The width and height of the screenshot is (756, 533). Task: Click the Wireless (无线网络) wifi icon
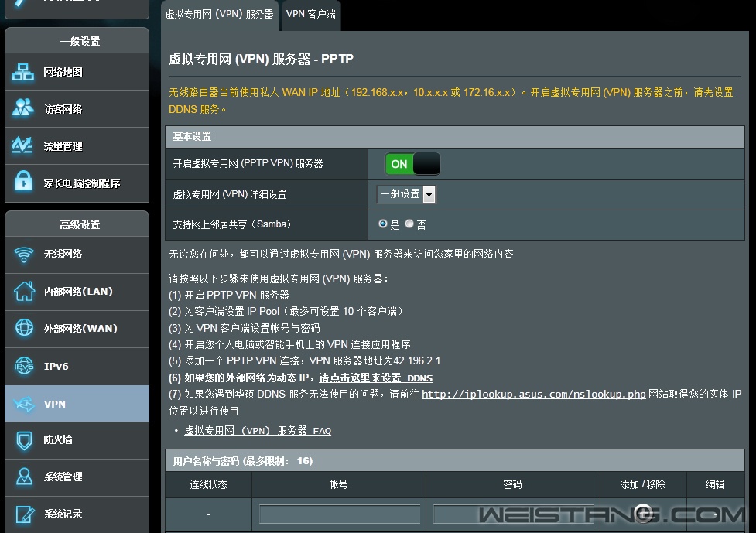pyautogui.click(x=24, y=254)
